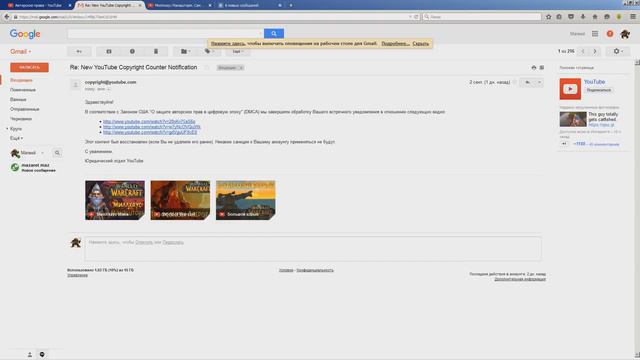Go to older conversation arrow
Viewport: 640px width, 360px height.
595,51
